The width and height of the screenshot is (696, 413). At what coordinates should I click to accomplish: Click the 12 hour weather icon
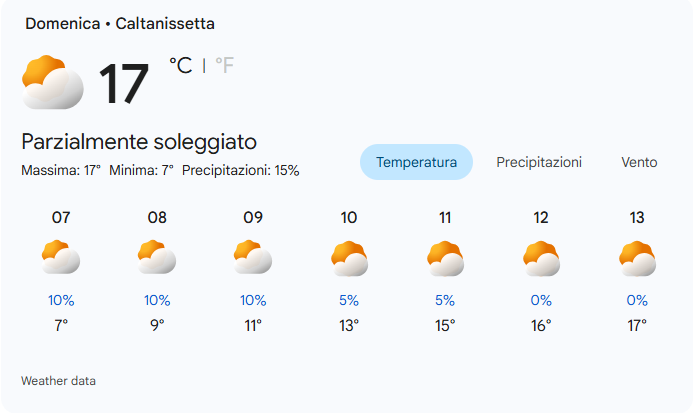click(x=541, y=259)
